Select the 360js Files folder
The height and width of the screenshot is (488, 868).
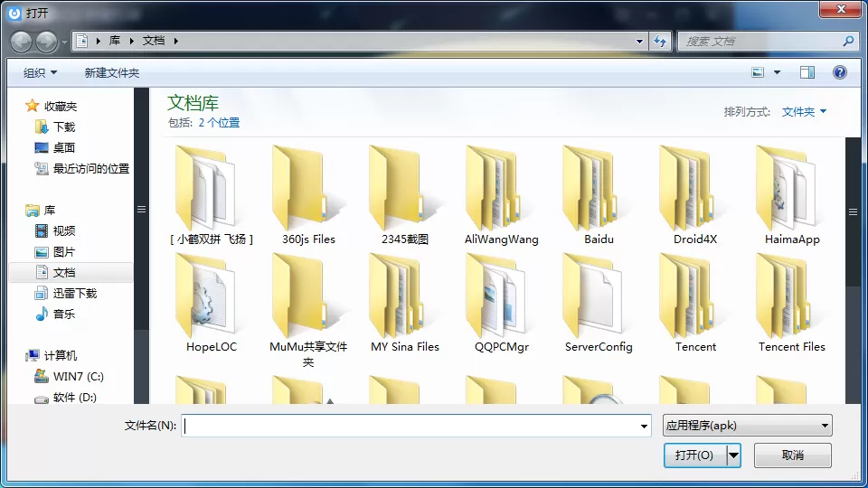click(x=308, y=195)
